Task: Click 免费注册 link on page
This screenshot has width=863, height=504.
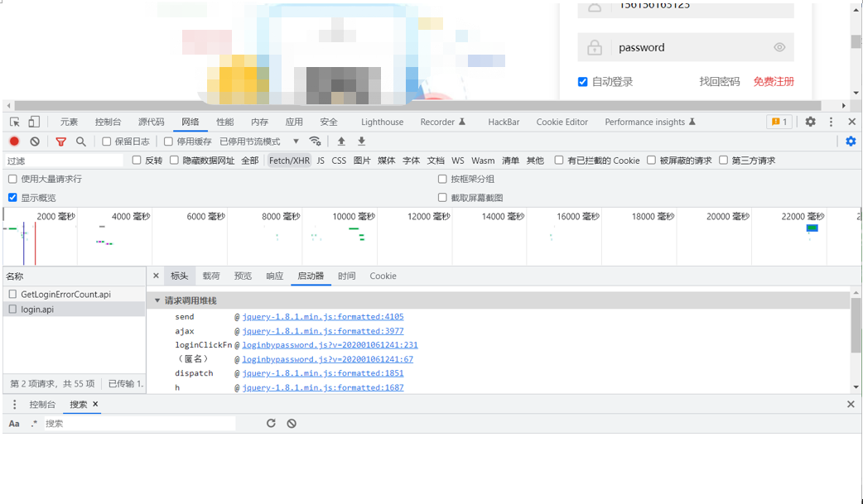Action: 774,81
